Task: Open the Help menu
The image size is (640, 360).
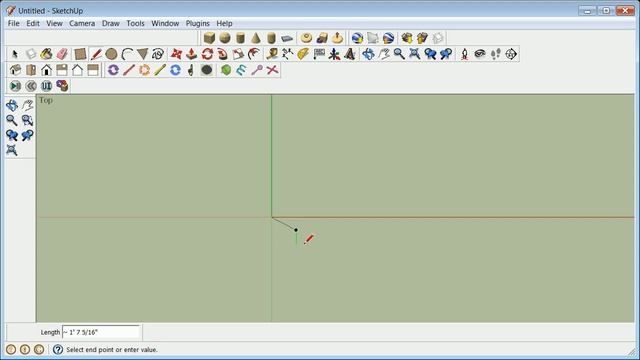Action: 224,23
